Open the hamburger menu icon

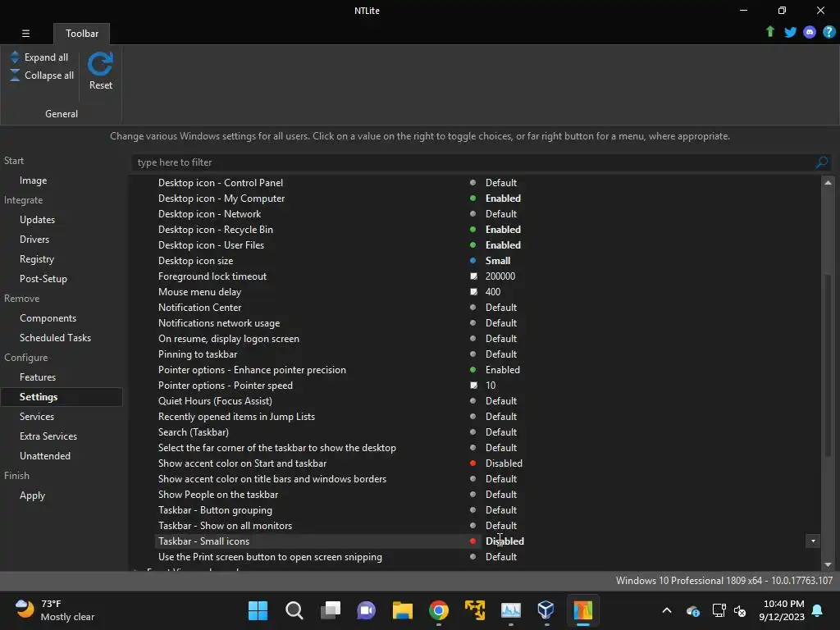coord(25,33)
